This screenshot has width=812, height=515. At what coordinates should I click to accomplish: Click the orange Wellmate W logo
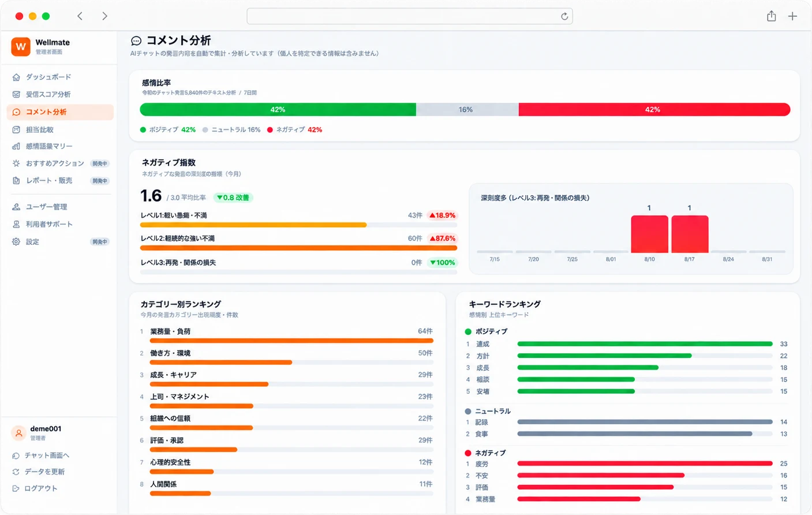(x=21, y=47)
